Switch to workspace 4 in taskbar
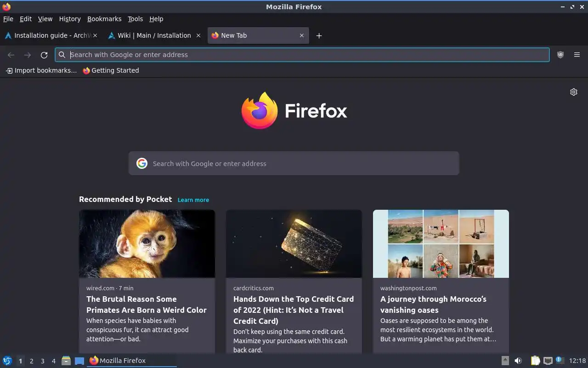Image resolution: width=588 pixels, height=368 pixels. pyautogui.click(x=53, y=361)
